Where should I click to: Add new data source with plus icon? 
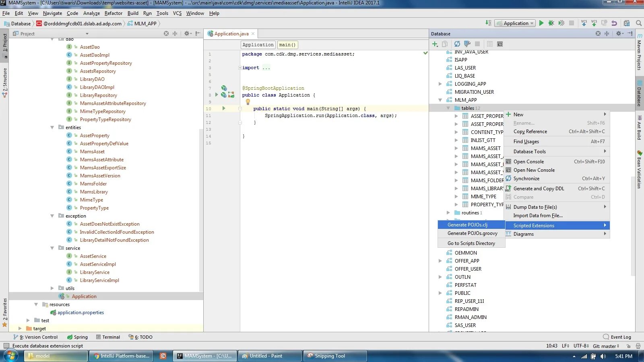pos(435,44)
